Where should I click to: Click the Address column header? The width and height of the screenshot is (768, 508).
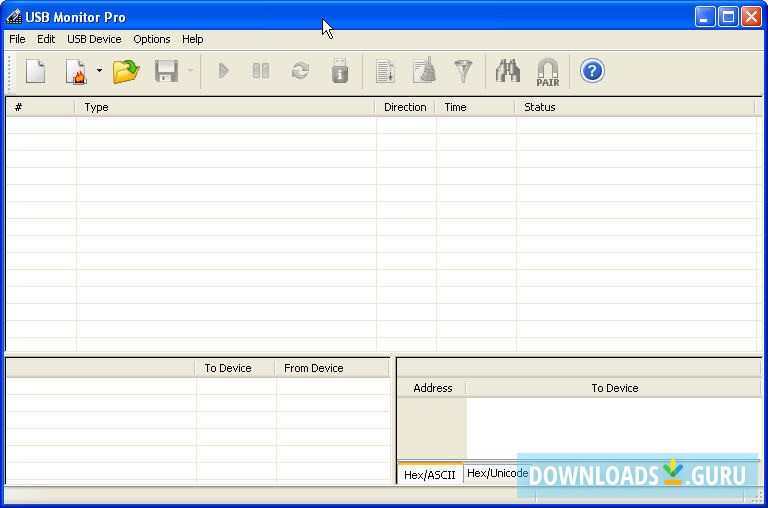tap(432, 388)
